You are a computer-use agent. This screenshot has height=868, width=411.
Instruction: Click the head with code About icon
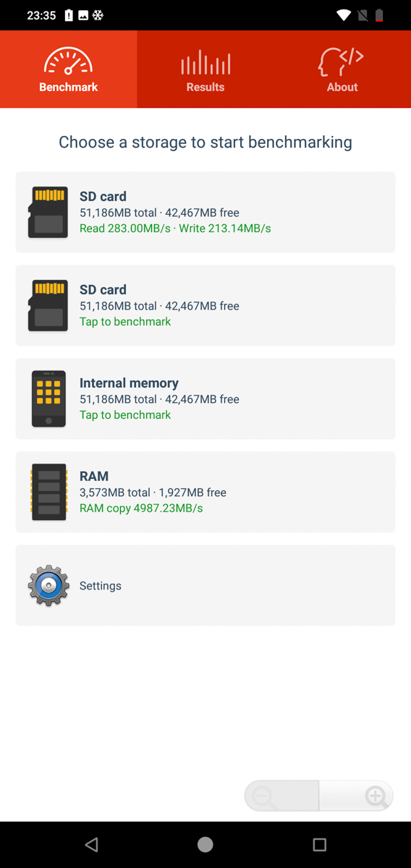(341, 61)
